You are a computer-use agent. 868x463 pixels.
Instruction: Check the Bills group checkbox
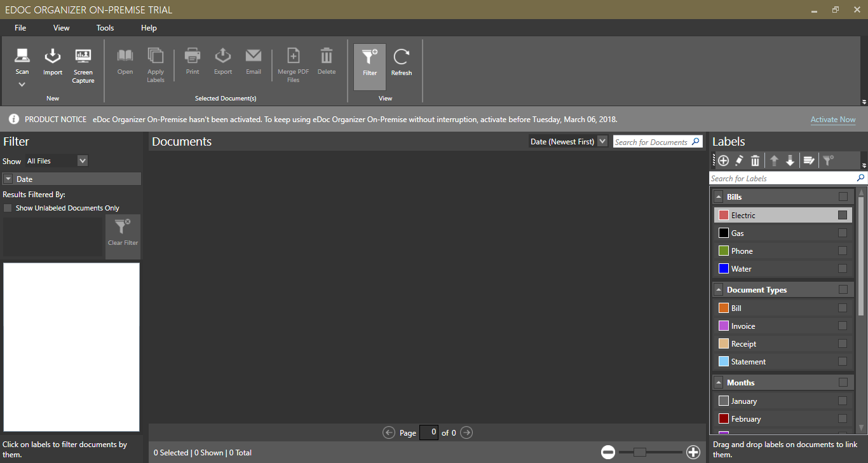pos(843,197)
